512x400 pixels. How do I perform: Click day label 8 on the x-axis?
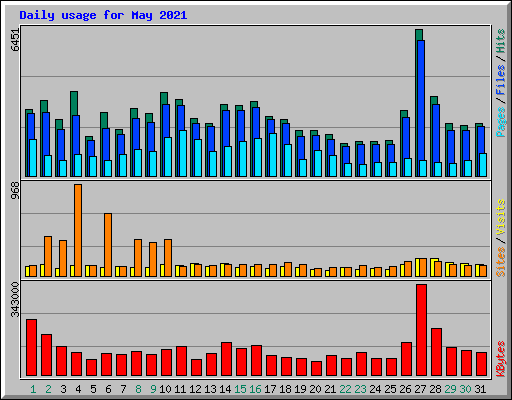138,389
